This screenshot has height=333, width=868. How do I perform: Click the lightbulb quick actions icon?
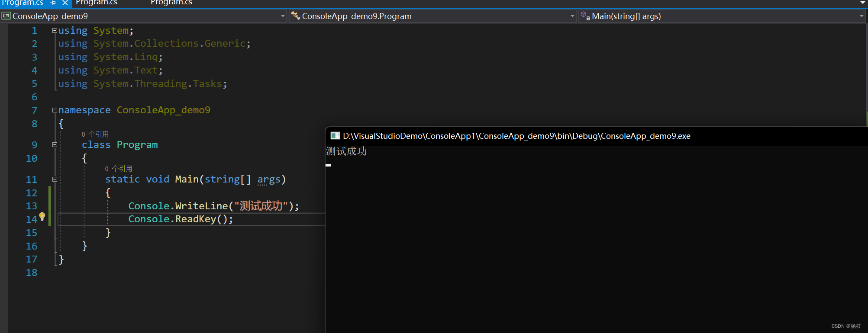(x=42, y=217)
